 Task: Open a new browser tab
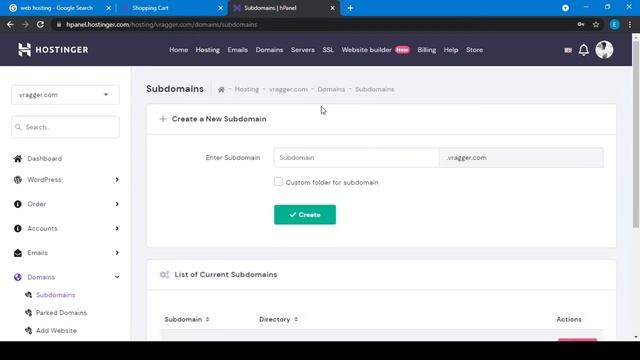(350, 8)
